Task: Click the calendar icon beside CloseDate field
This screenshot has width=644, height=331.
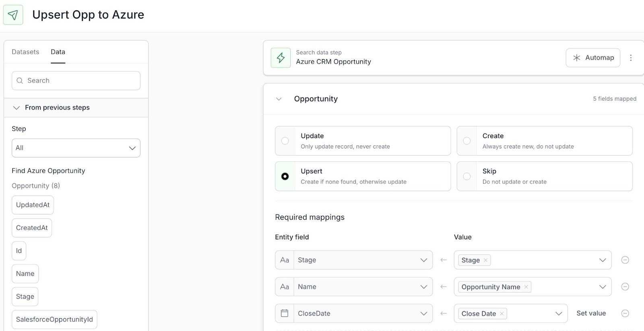Action: (x=285, y=313)
